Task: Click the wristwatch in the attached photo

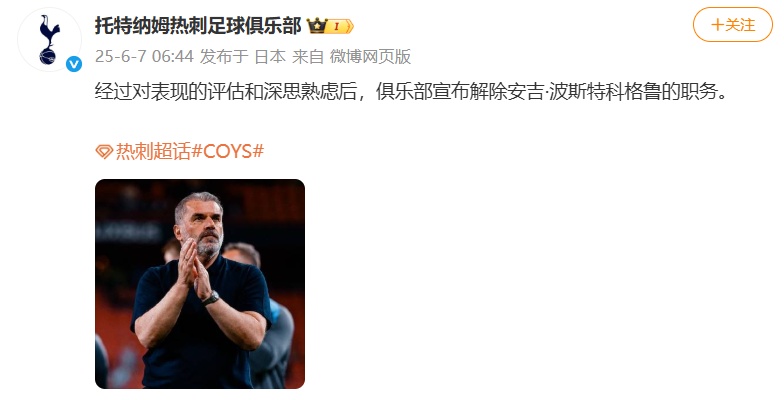Action: (x=210, y=298)
